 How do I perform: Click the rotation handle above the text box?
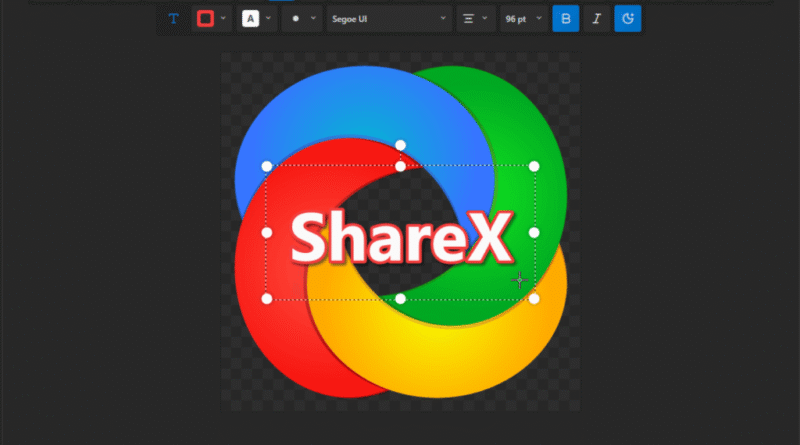point(401,145)
